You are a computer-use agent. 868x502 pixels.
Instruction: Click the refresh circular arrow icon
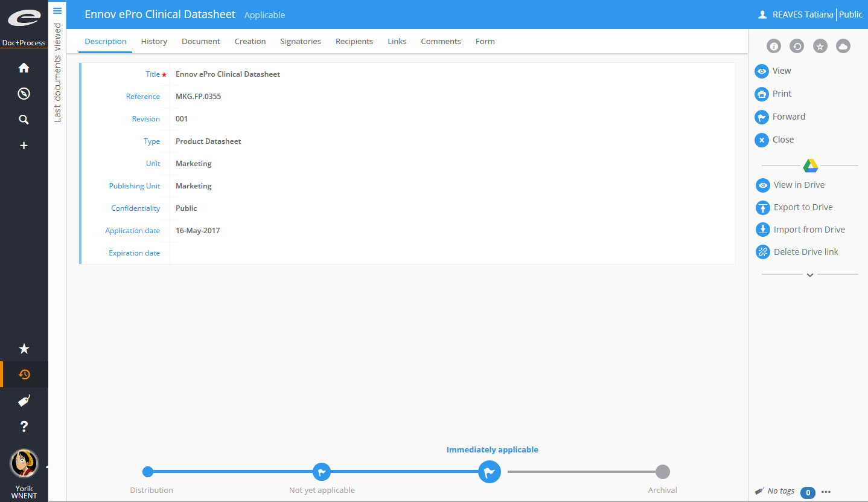click(x=797, y=46)
